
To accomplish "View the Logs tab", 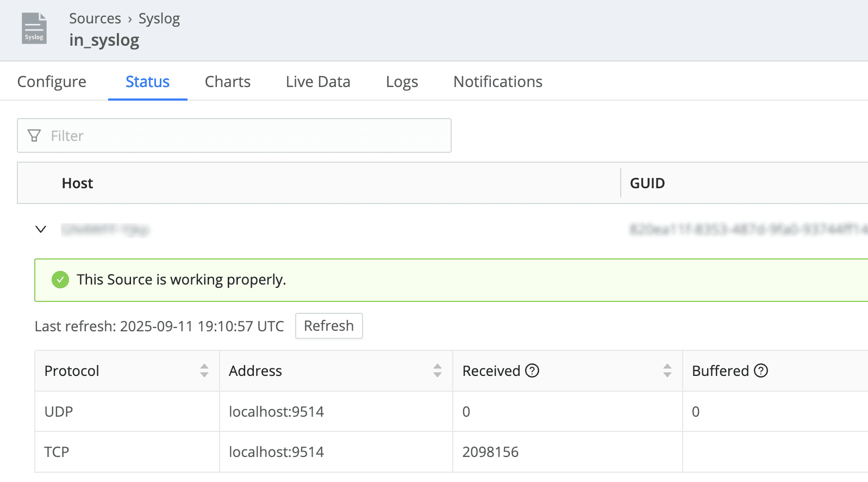I will tap(402, 82).
